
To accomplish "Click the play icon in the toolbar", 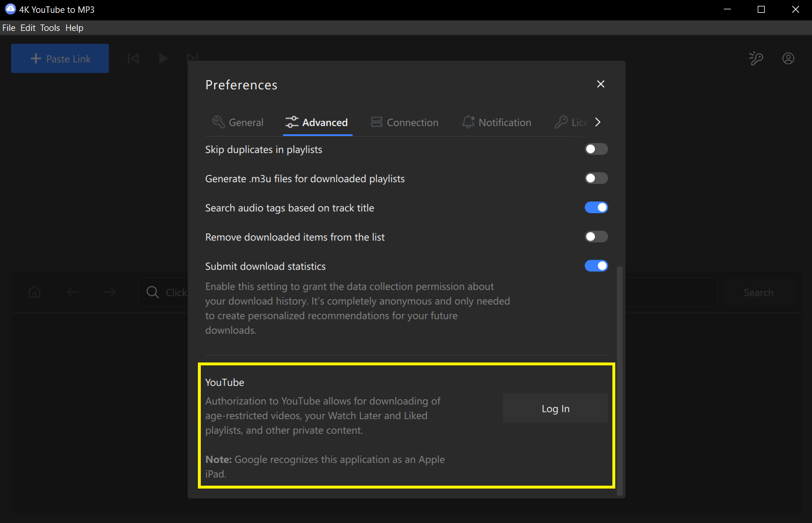I will [163, 58].
